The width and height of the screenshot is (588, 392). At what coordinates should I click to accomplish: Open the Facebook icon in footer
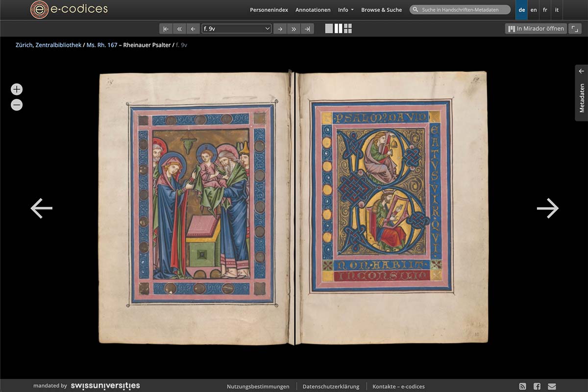(x=537, y=386)
